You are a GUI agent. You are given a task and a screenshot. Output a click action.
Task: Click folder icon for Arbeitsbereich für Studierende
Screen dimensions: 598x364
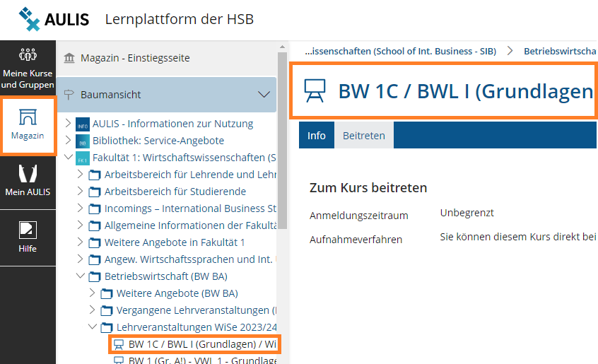point(95,192)
